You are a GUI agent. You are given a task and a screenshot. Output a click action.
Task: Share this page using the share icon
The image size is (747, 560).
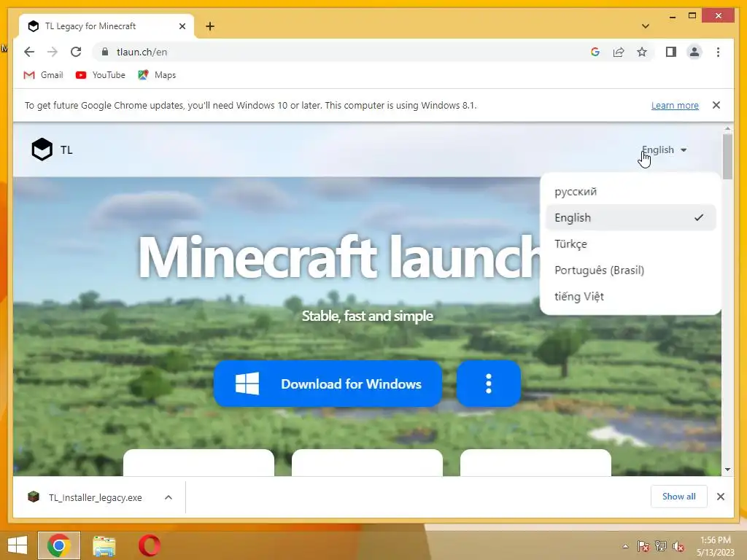[x=619, y=52]
